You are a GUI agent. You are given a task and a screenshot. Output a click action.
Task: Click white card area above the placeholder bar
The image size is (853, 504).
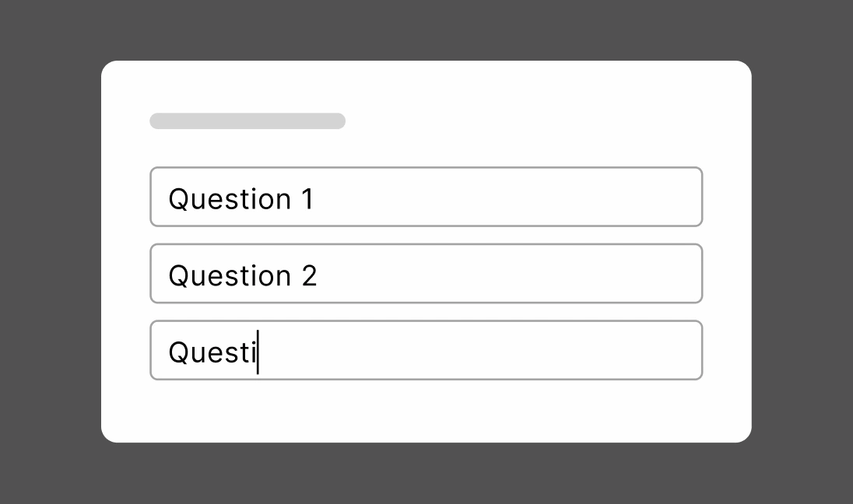coord(426,87)
